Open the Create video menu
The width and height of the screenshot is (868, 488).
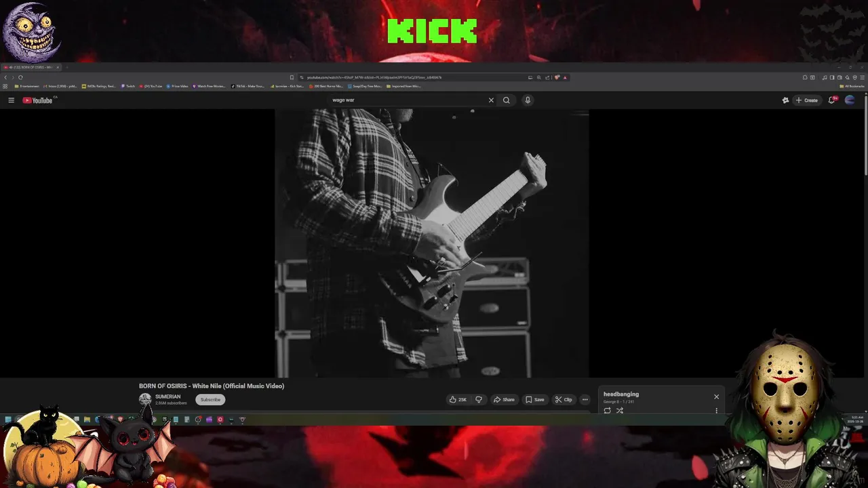point(807,100)
